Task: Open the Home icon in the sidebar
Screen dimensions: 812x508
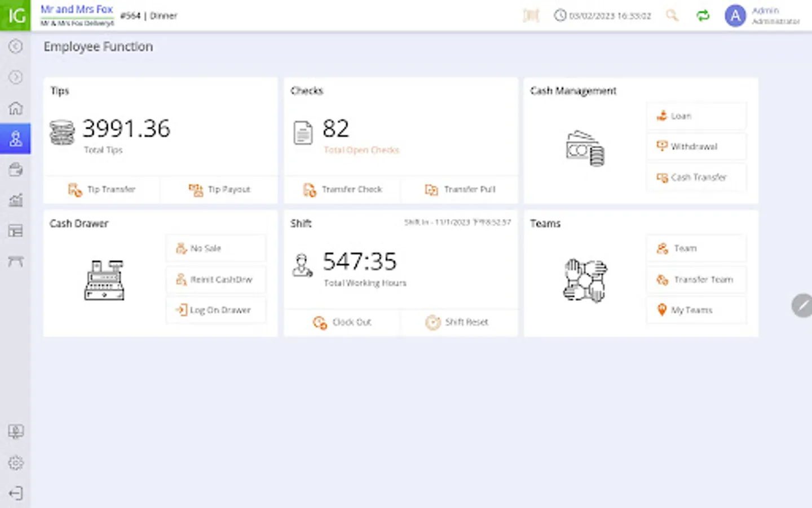Action: 16,108
